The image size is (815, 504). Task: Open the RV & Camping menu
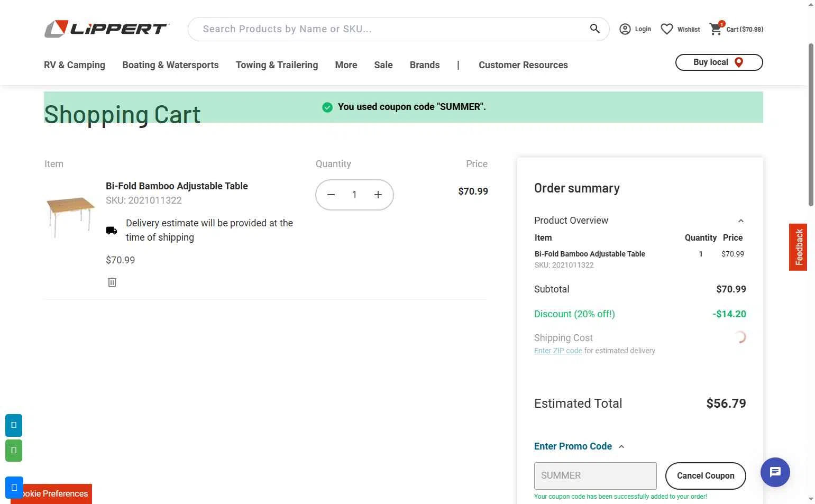tap(75, 65)
